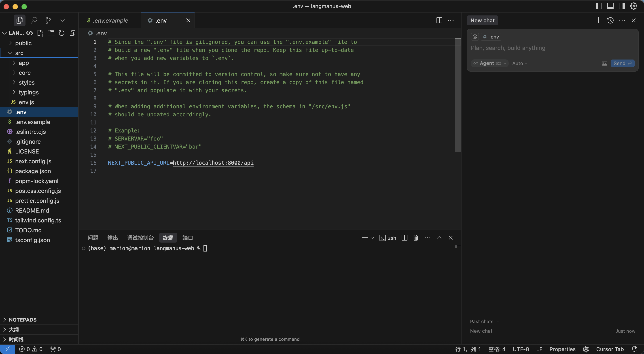Toggle the bottom panel layout button
644x354 pixels.
tap(610, 6)
